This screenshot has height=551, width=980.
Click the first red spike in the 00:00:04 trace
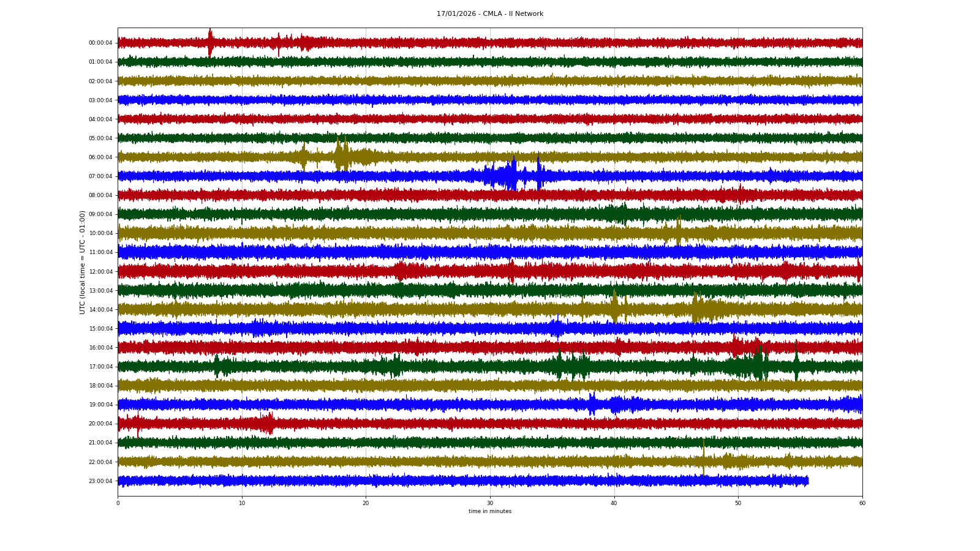(210, 42)
